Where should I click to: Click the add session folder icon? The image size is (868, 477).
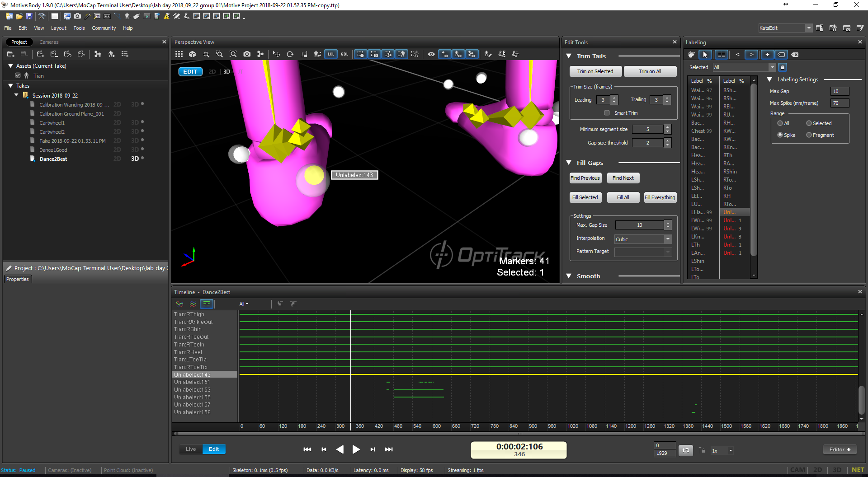click(10, 54)
